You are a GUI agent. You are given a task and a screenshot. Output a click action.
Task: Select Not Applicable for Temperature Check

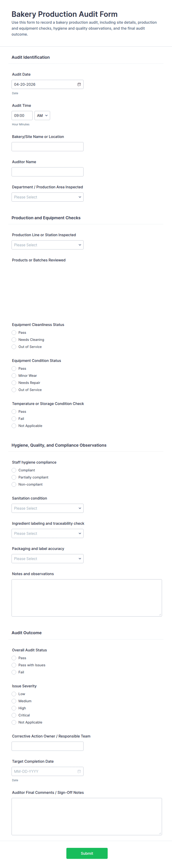tap(14, 426)
